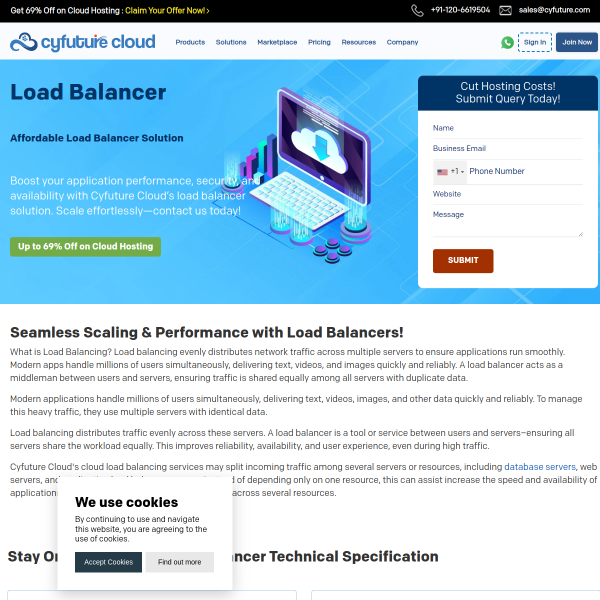
Task: Open the Solutions menu
Action: click(231, 42)
